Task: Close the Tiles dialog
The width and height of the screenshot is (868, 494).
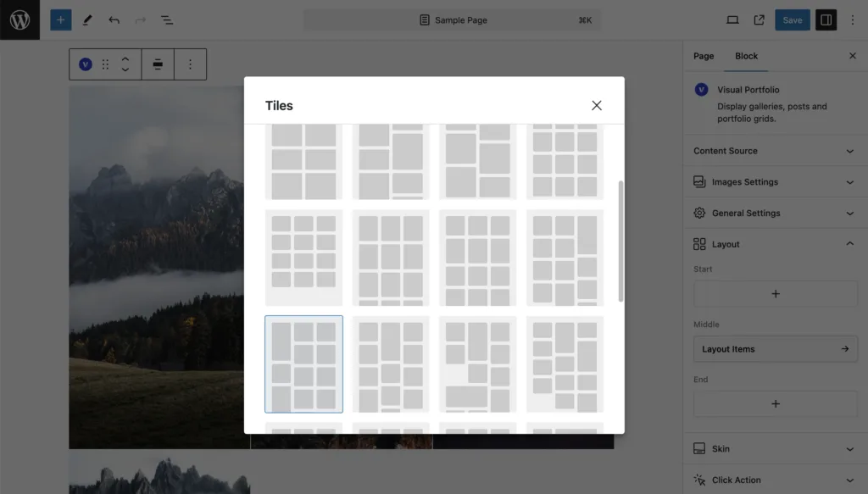Action: [x=596, y=105]
